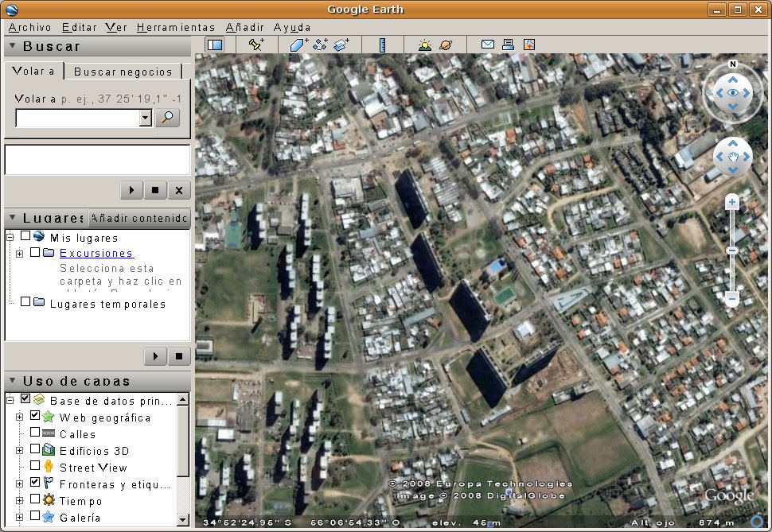Disable the Web geográfica layer

[x=35, y=415]
